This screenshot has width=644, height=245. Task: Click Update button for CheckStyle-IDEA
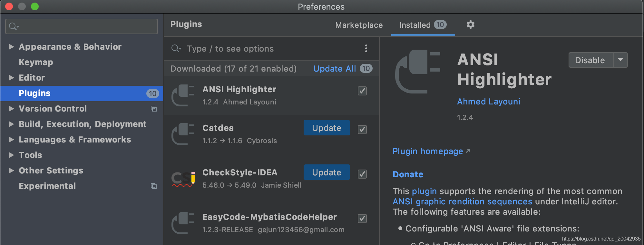[327, 172]
